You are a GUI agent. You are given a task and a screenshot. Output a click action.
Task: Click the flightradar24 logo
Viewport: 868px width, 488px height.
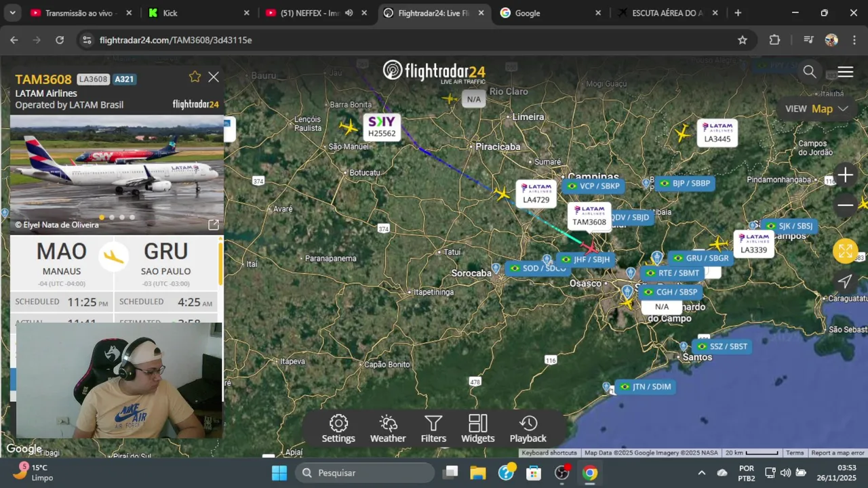434,71
